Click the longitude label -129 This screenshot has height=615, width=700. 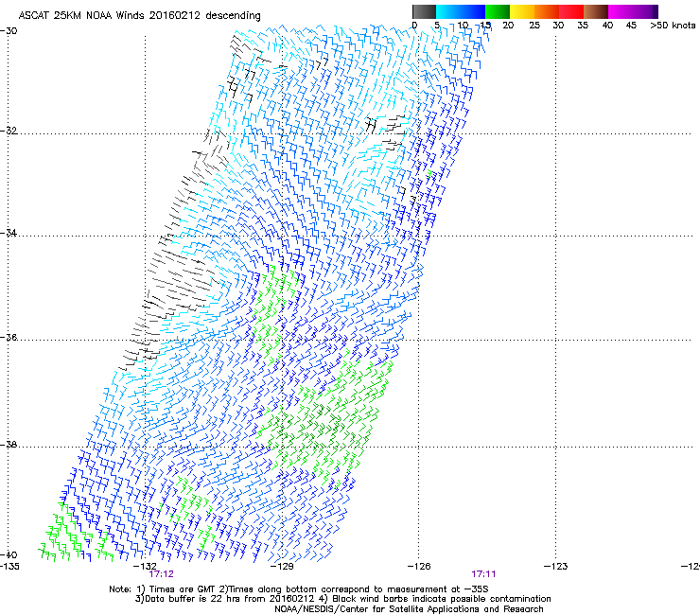282,567
